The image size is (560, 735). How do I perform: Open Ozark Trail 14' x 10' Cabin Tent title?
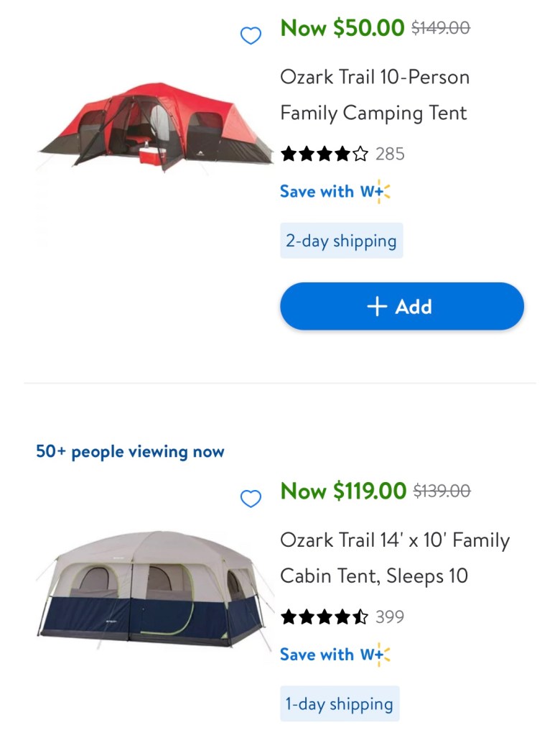coord(395,558)
